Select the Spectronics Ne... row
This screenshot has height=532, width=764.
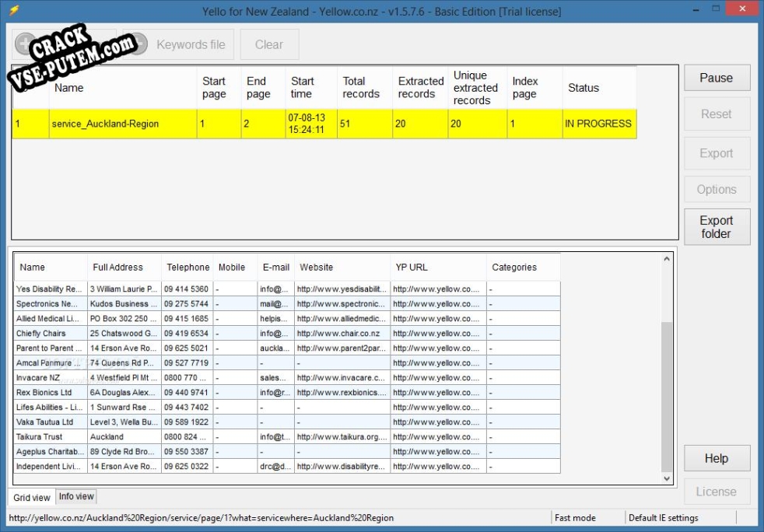coord(287,304)
